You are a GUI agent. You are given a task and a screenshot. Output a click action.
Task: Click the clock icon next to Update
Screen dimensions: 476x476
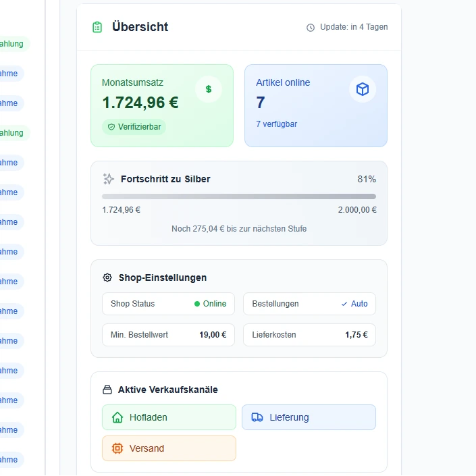click(x=311, y=28)
